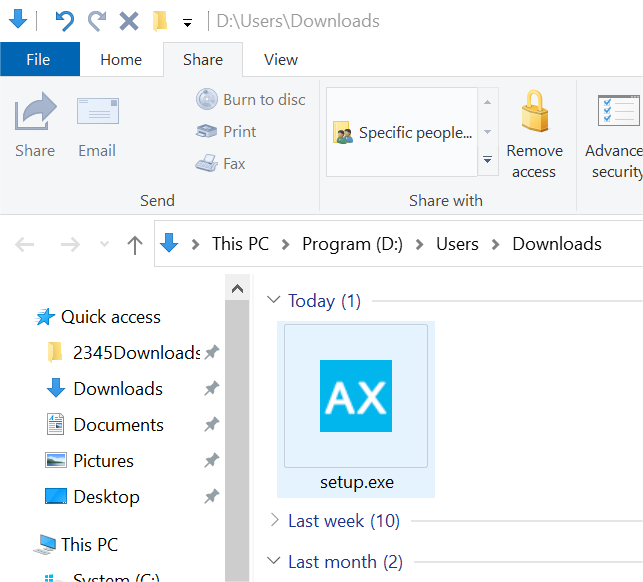Click the navigation pane scrollbar track
The width and height of the screenshot is (643, 582).
[237, 441]
